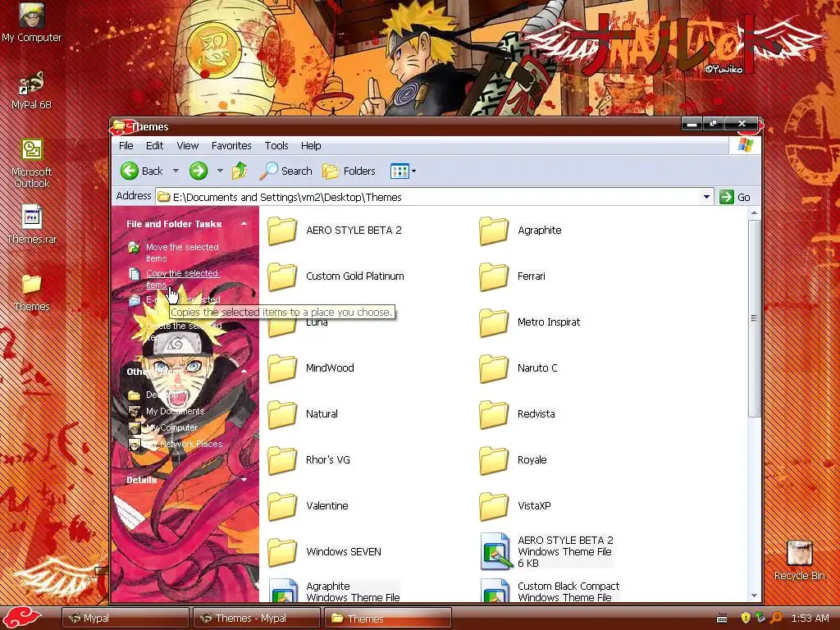Select the AERO STYLE BETA 2 folder
840x630 pixels.
[x=335, y=231]
